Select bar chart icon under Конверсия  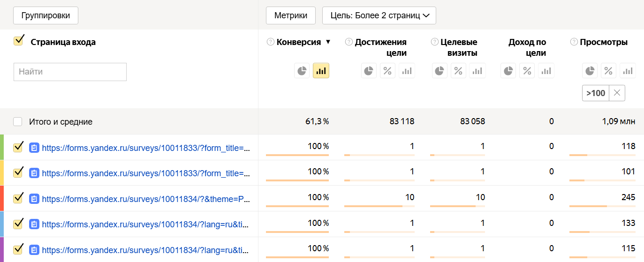pyautogui.click(x=321, y=71)
